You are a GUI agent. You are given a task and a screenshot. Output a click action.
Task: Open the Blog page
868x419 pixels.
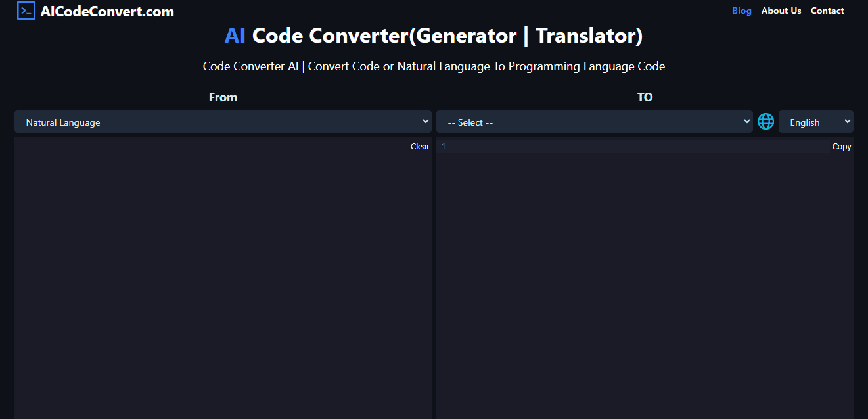click(x=742, y=11)
